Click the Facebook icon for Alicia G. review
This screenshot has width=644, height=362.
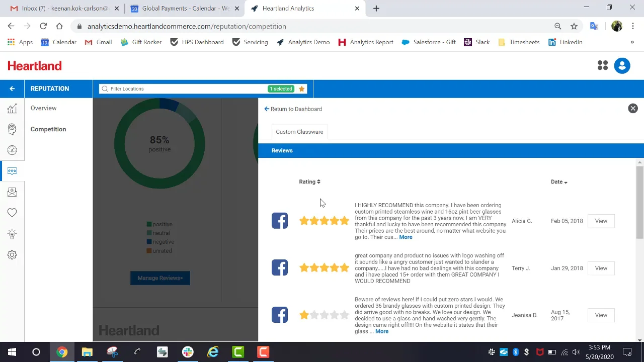[x=280, y=221]
